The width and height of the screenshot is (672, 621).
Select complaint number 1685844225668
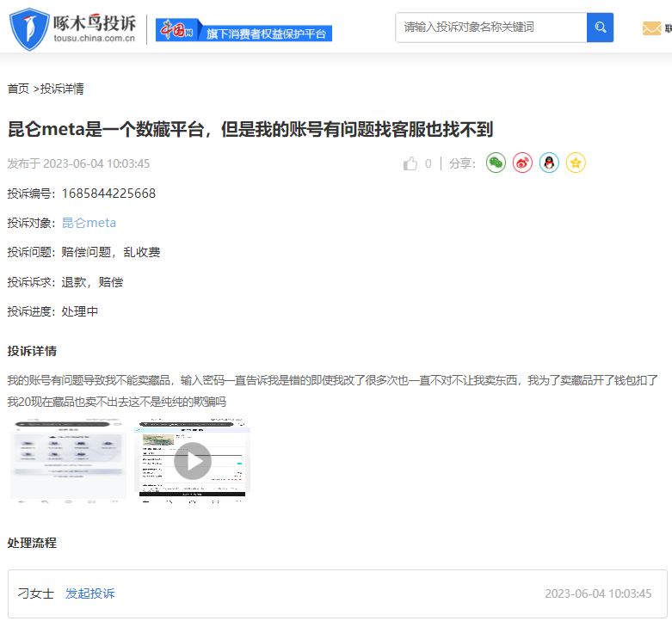109,194
